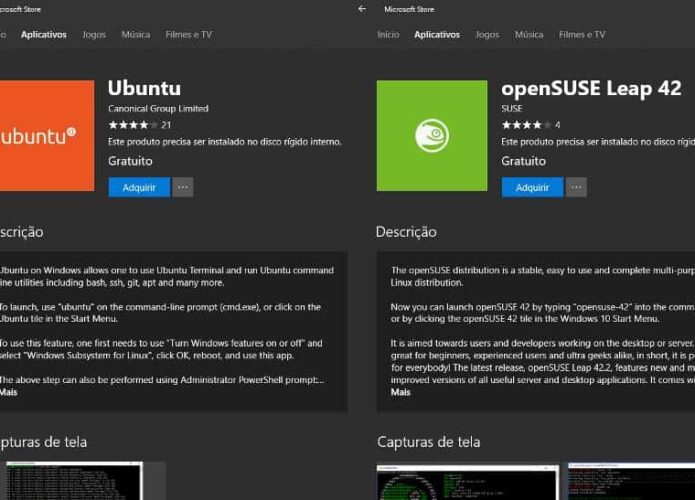Viewport: 695px width, 500px height.
Task: Click the Microsoft Store title of the openSUSE window
Action: pyautogui.click(x=409, y=9)
